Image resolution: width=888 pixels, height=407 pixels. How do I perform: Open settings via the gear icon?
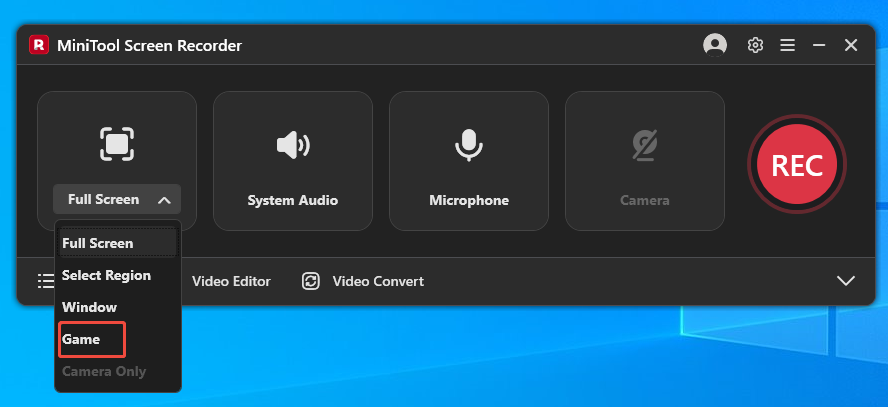click(x=755, y=45)
